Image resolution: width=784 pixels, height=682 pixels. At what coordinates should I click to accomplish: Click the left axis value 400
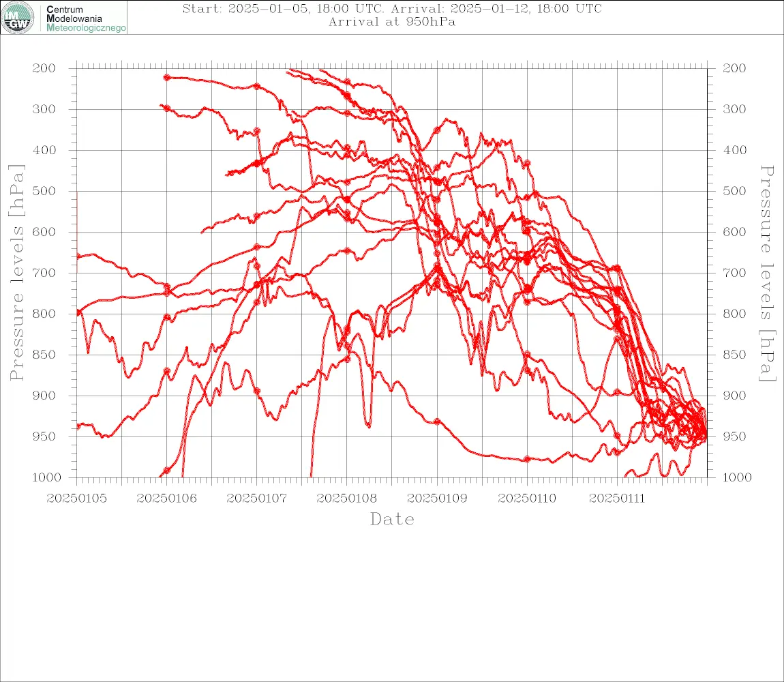pyautogui.click(x=44, y=150)
